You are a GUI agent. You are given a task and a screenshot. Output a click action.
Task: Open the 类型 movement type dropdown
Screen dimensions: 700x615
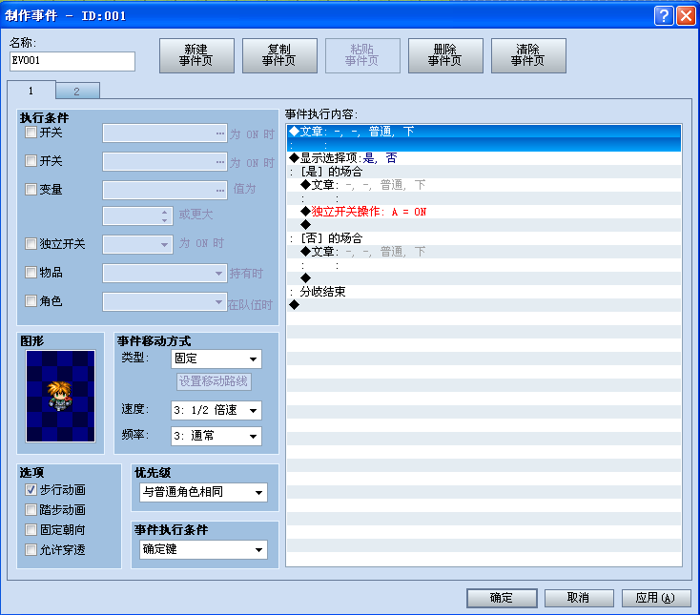click(x=216, y=359)
